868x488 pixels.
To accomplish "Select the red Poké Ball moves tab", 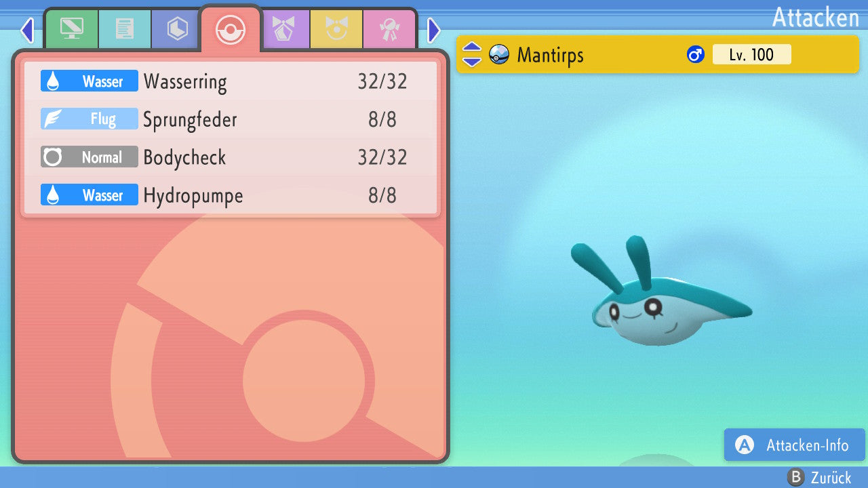I will (230, 30).
